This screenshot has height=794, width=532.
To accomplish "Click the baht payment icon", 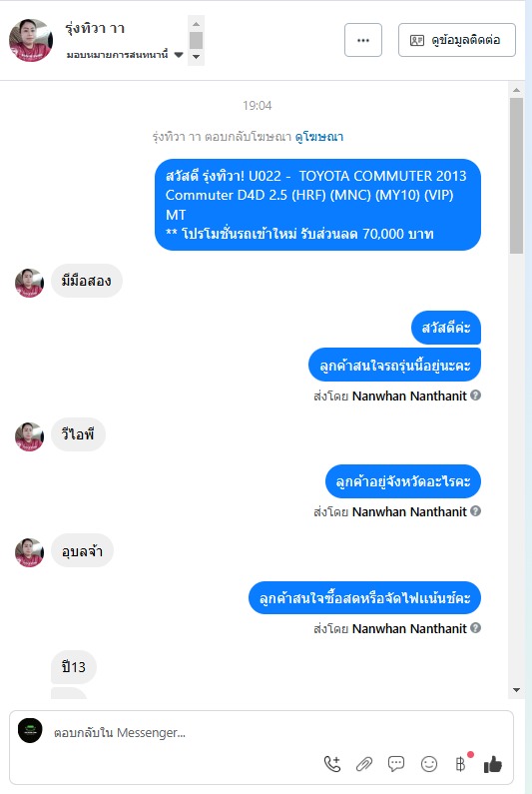I will [x=460, y=764].
